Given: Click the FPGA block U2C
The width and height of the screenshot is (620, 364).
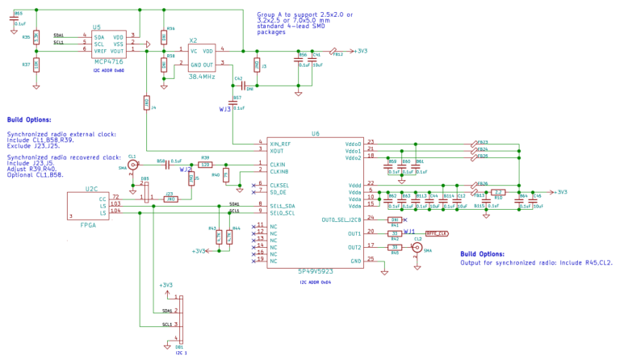Looking at the screenshot, I should tap(87, 206).
